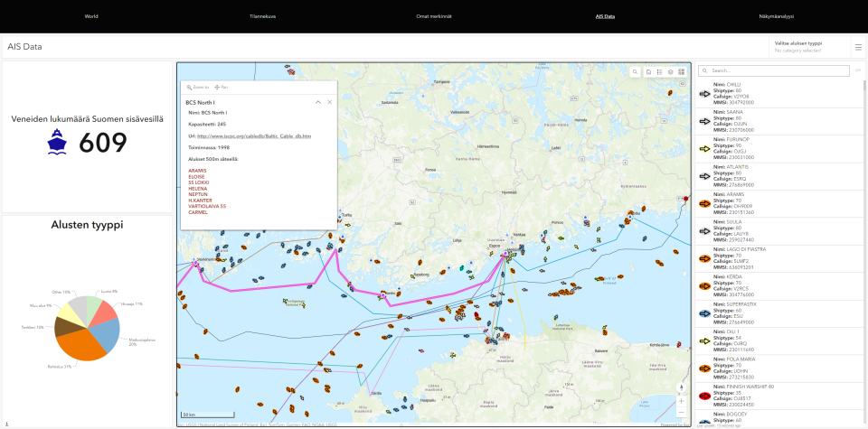The height and width of the screenshot is (429, 868).
Task: Open the basemap gallery grid icon
Action: pos(681,71)
